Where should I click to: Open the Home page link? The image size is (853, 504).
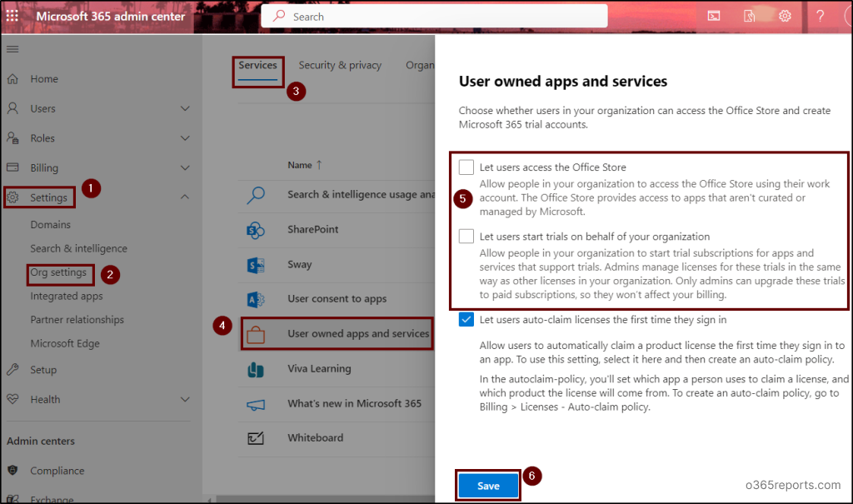44,79
